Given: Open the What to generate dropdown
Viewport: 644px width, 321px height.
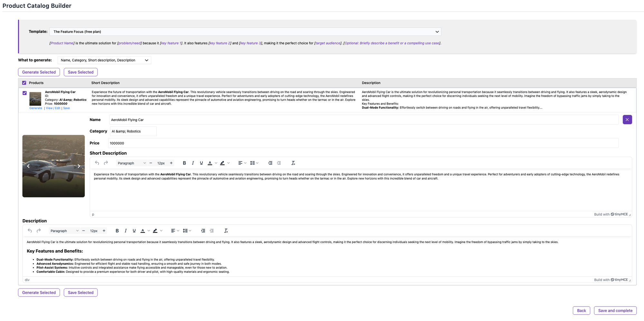Looking at the screenshot, I should 104,60.
